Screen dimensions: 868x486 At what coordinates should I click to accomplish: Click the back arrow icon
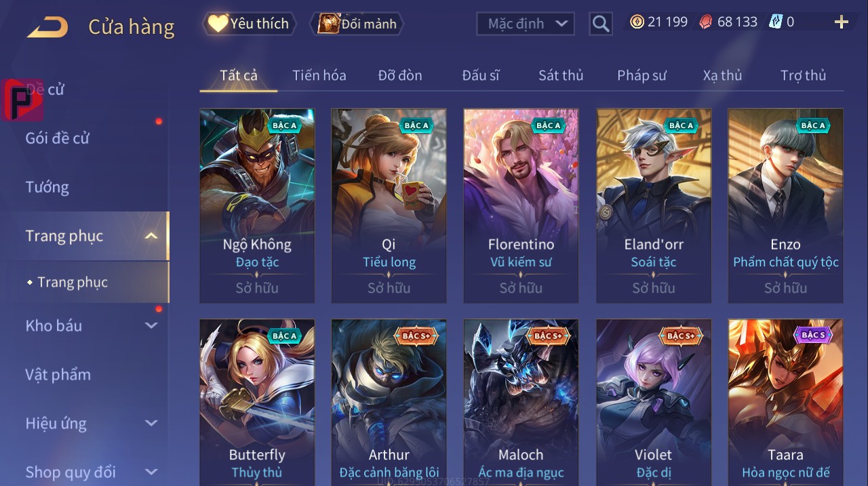[x=47, y=27]
